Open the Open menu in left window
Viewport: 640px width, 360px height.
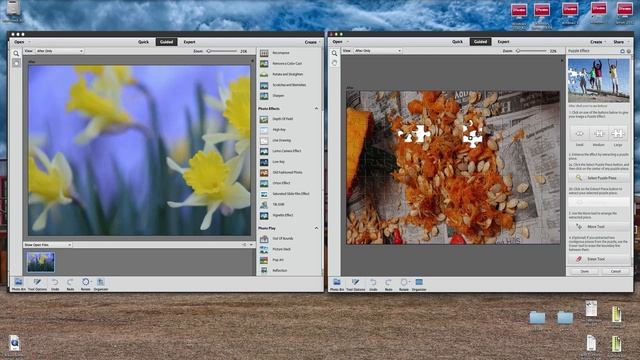pos(21,42)
